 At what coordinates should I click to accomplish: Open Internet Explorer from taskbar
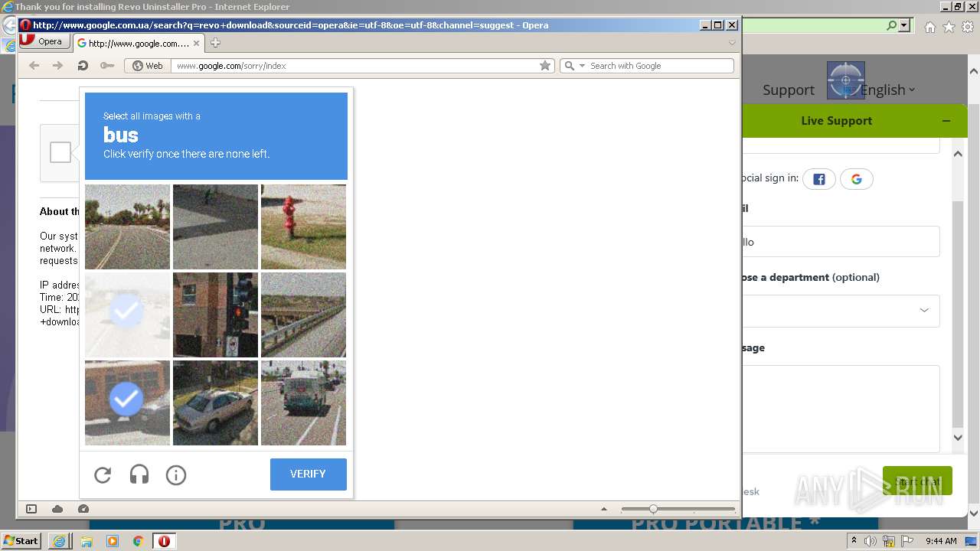click(60, 541)
